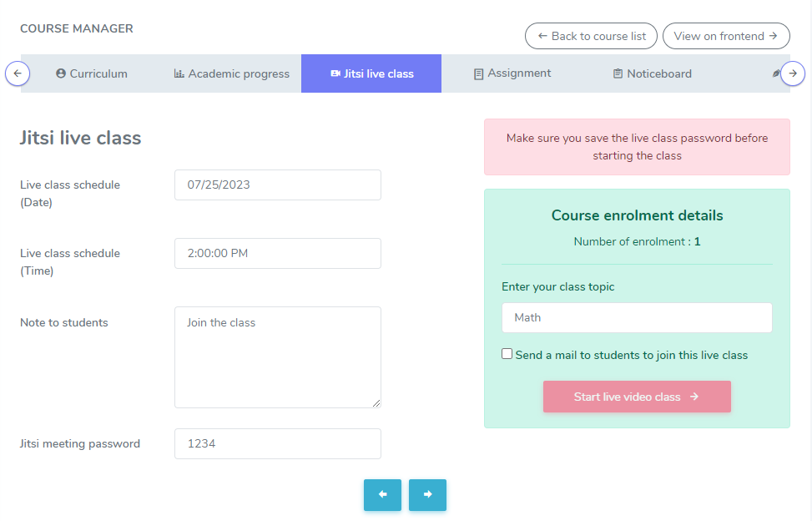Click Back to course list button

[591, 36]
